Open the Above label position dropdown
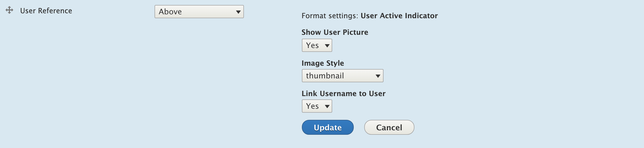Screen dimensions: 644x148 [199, 12]
